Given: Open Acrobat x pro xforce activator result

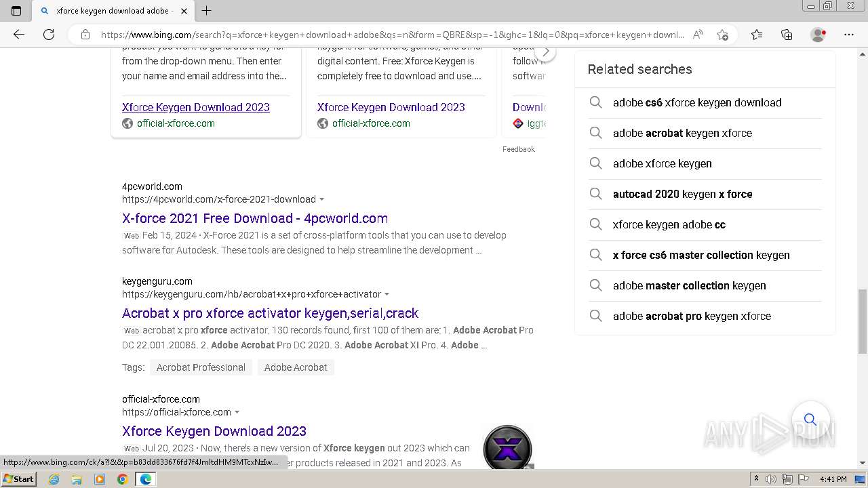Looking at the screenshot, I should coord(271,313).
